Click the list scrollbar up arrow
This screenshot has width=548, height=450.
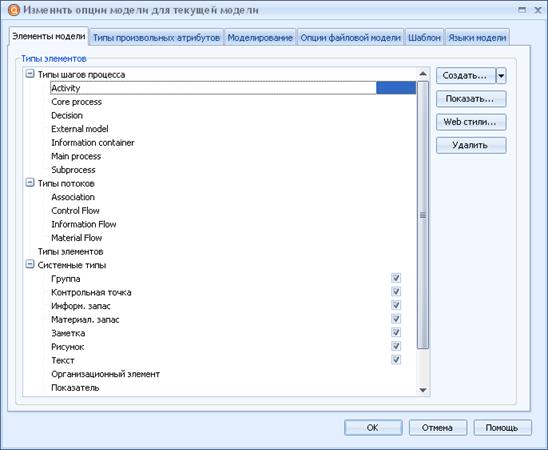point(423,74)
